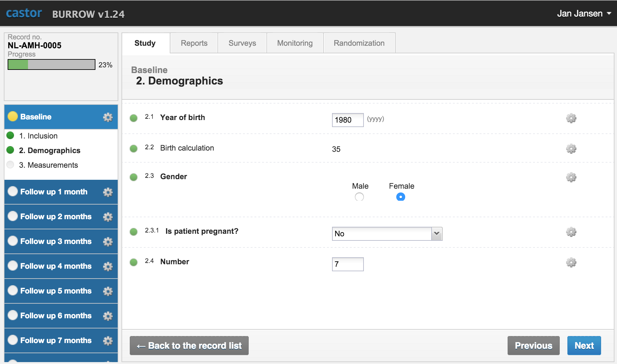
Task: Open the Randomization tab
Action: [x=359, y=43]
